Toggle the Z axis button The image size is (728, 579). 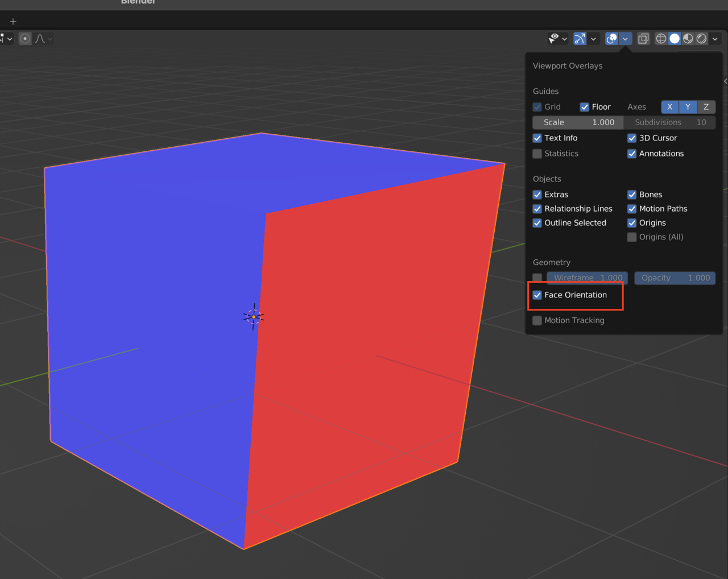click(706, 107)
